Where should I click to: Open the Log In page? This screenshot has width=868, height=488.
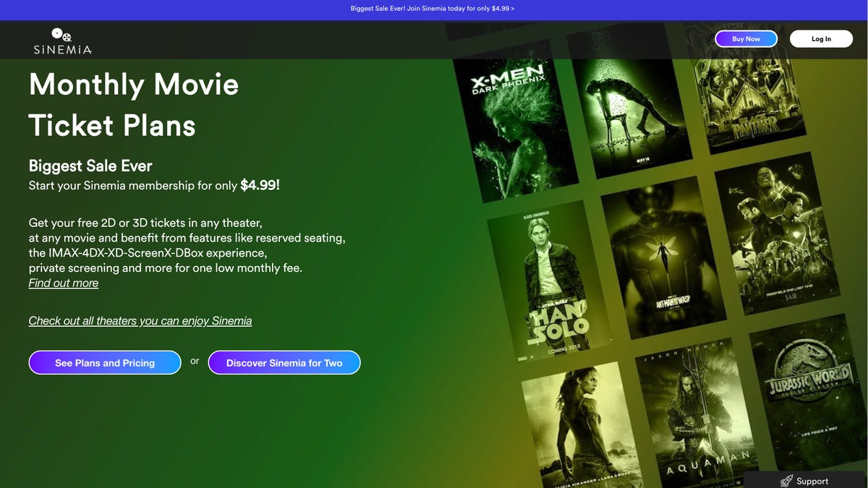[821, 39]
